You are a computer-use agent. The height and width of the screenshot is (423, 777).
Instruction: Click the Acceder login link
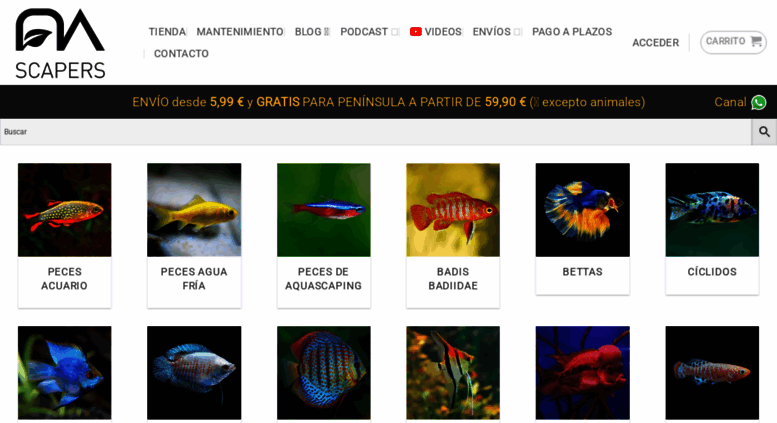tap(656, 43)
